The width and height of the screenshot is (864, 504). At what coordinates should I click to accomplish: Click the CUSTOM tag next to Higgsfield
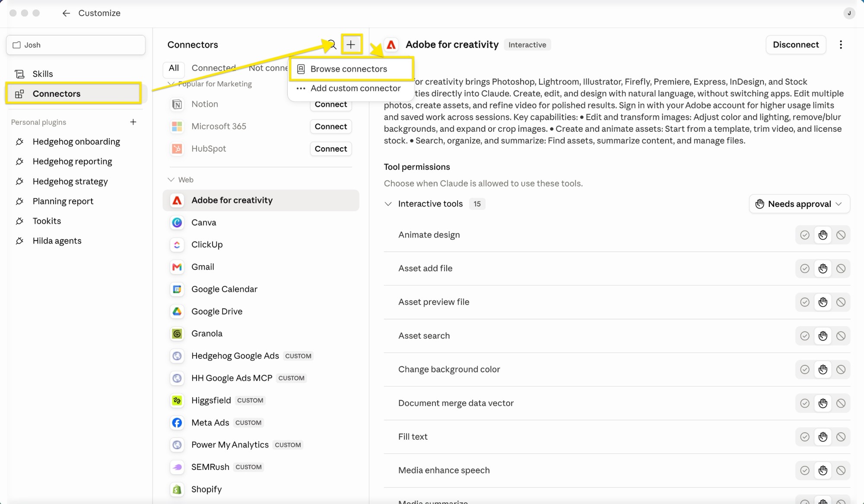[x=250, y=400]
